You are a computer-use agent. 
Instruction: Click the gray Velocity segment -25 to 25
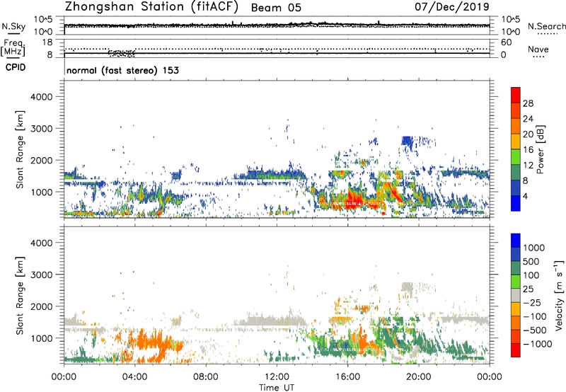pyautogui.click(x=516, y=295)
